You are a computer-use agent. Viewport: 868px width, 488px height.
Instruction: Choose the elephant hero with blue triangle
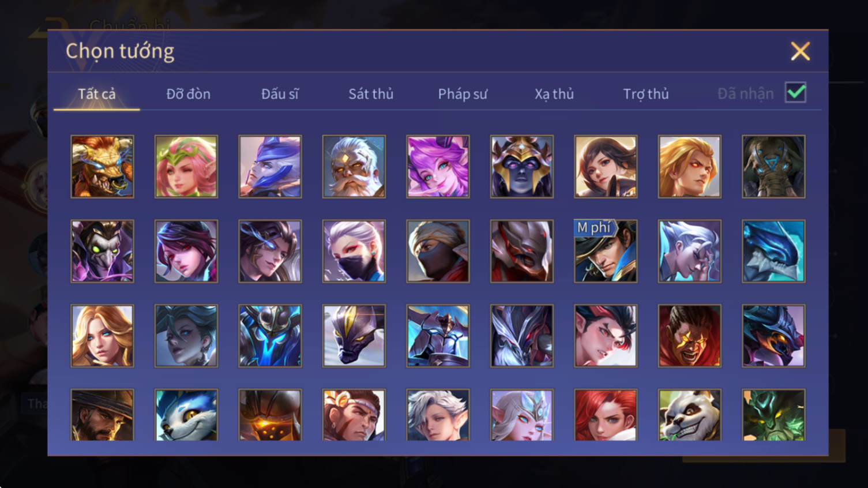[773, 167]
